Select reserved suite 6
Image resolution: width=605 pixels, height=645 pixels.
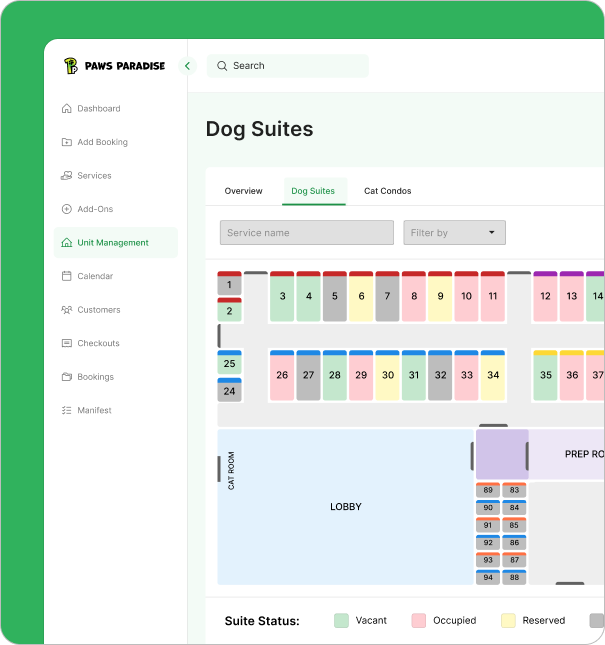361,296
